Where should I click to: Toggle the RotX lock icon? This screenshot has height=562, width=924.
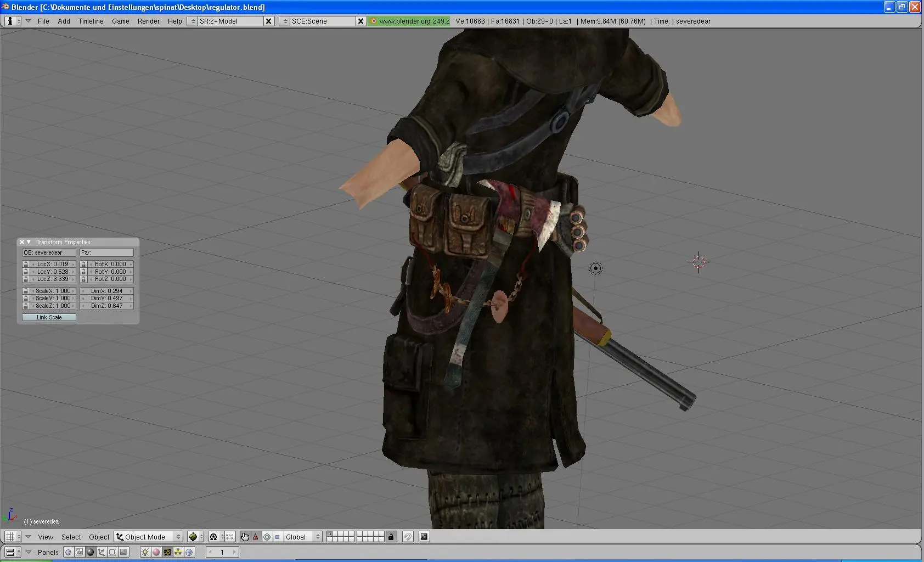[x=83, y=264]
